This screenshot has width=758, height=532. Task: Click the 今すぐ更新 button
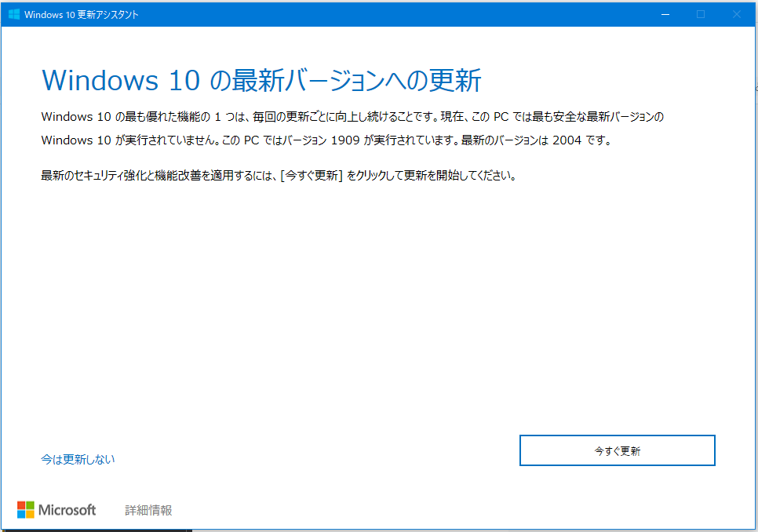tap(617, 450)
